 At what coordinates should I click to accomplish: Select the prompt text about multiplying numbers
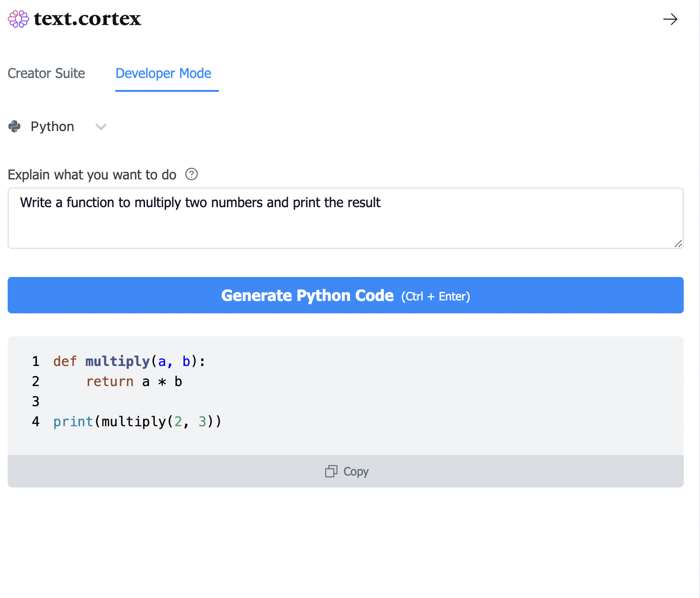point(200,202)
